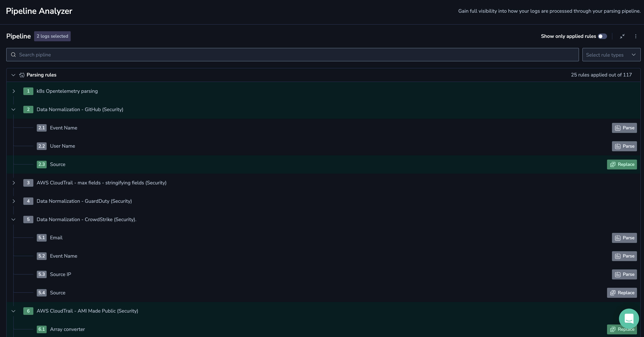The image size is (644, 337).
Task: Click the collapse view arrows icon
Action: coord(622,36)
